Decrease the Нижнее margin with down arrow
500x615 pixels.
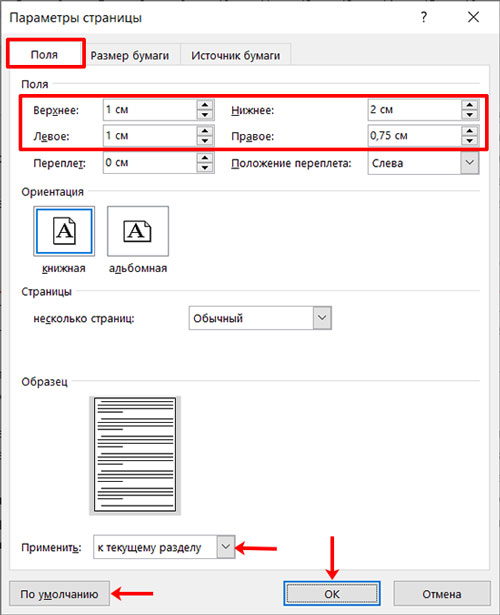(x=469, y=115)
